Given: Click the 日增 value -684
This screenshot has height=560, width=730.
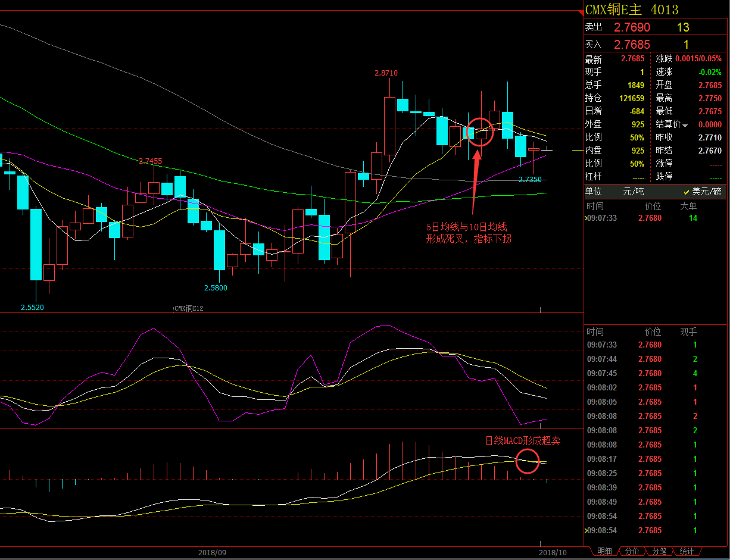Looking at the screenshot, I should click(x=637, y=111).
